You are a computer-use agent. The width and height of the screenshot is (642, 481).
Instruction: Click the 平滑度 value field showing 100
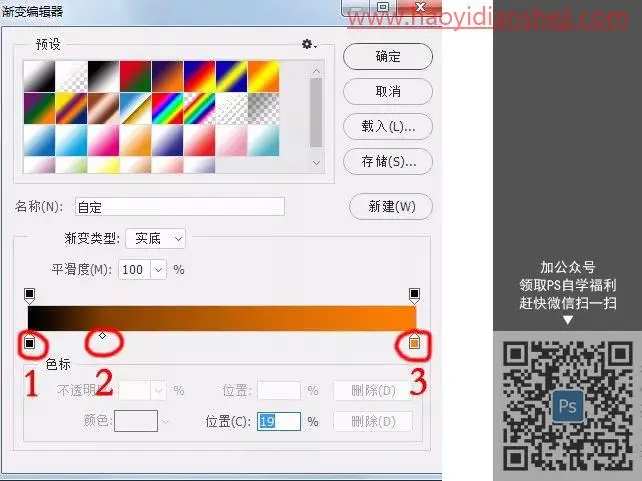(134, 269)
